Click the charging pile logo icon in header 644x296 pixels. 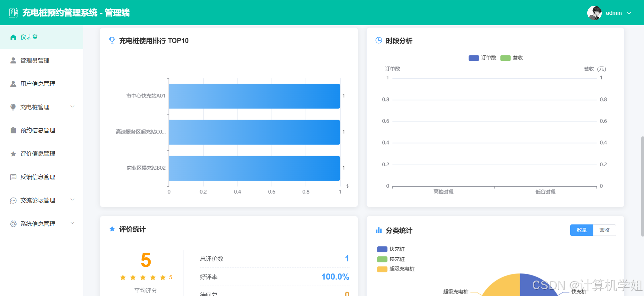pos(13,13)
